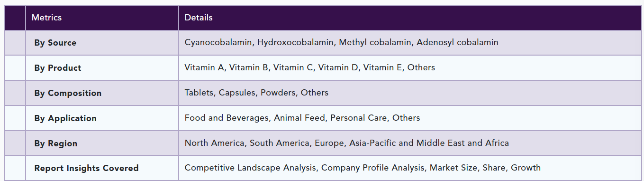Select the By Product row label

pyautogui.click(x=58, y=68)
